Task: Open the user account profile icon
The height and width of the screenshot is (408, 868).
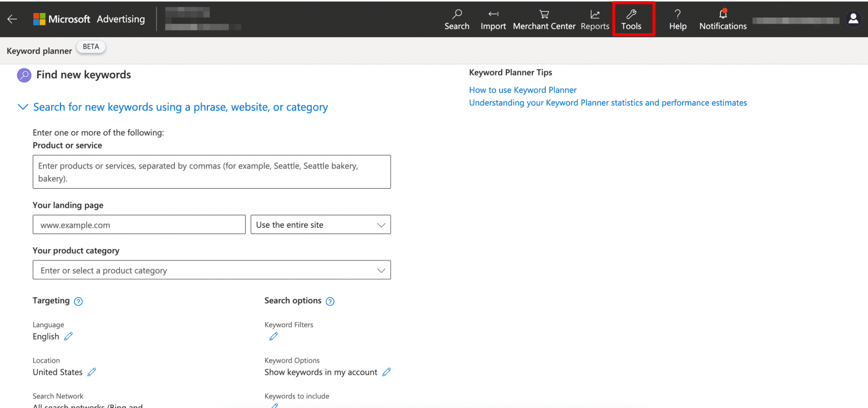Action: (x=853, y=19)
